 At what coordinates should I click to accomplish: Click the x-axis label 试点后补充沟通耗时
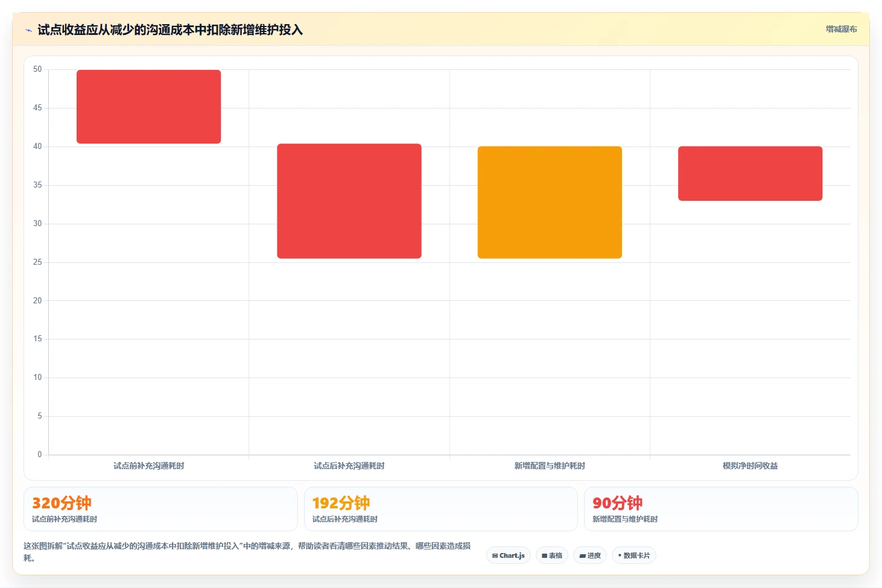(349, 466)
